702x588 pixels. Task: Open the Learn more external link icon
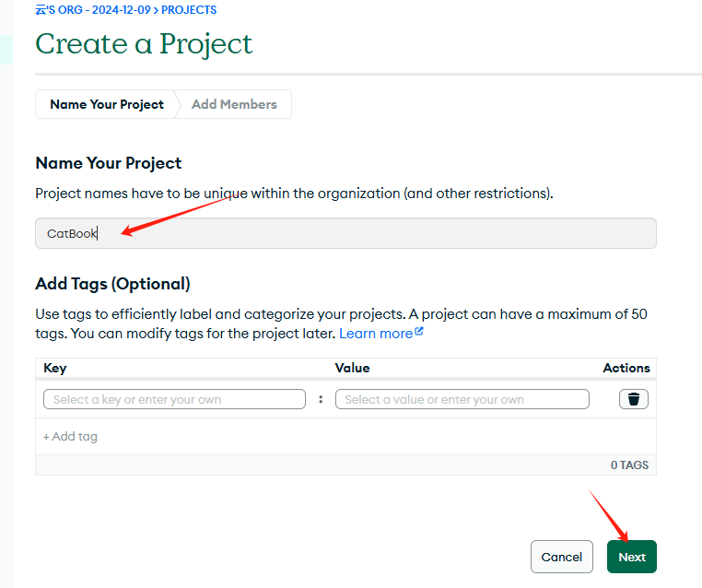419,332
